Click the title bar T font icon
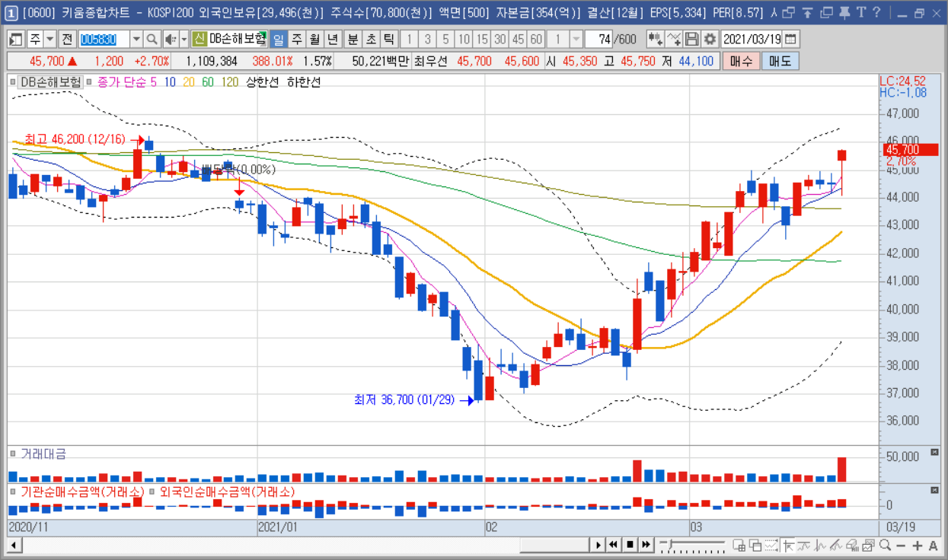Image resolution: width=948 pixels, height=560 pixels. pyautogui.click(x=860, y=12)
